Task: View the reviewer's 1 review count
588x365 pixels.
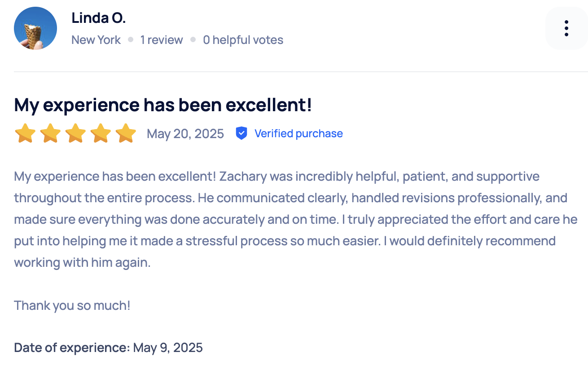Action: (x=162, y=40)
